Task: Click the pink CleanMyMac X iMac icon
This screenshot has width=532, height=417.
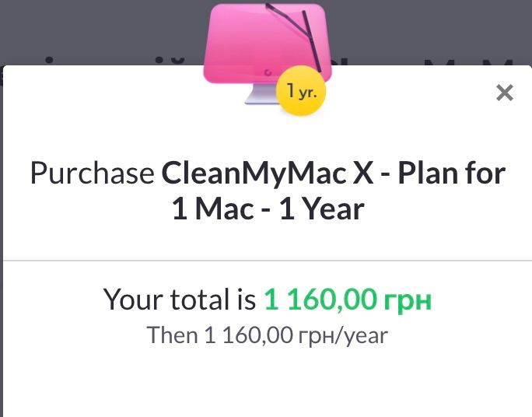Action: click(268, 54)
